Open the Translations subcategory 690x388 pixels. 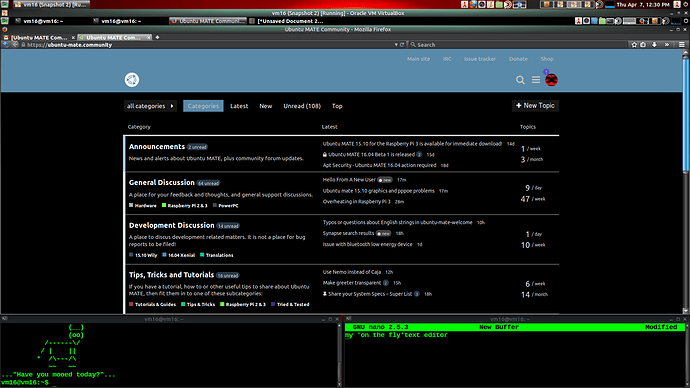217,255
